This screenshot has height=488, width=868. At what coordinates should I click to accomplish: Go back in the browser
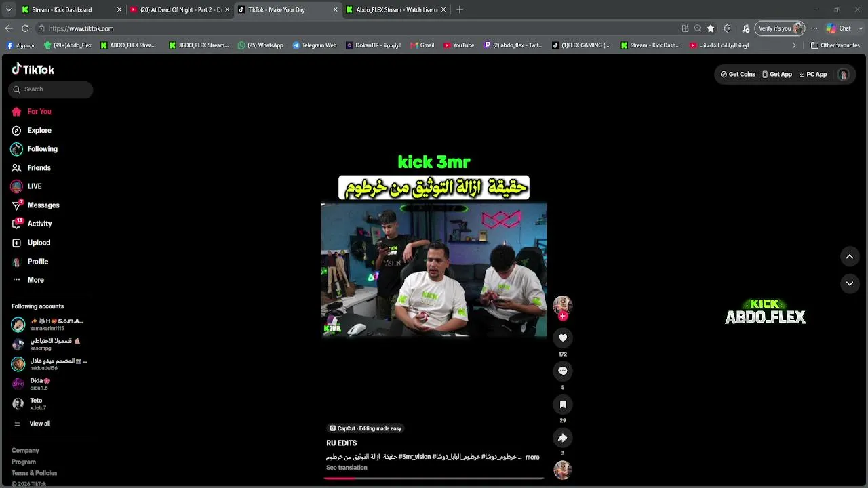[9, 28]
